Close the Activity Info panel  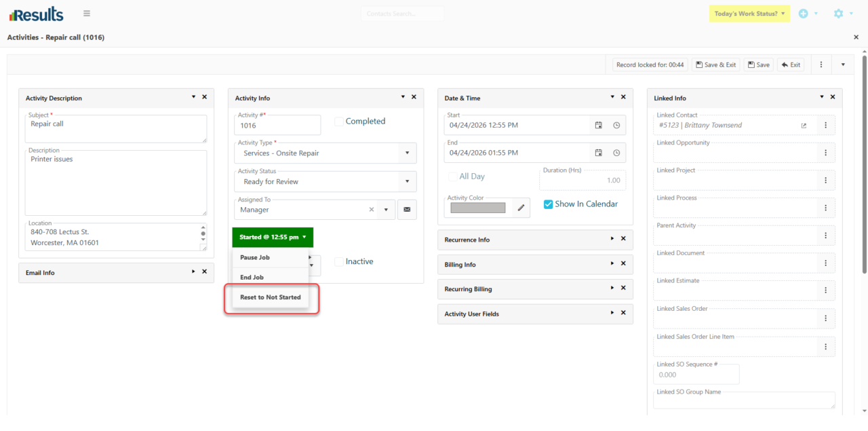[414, 97]
